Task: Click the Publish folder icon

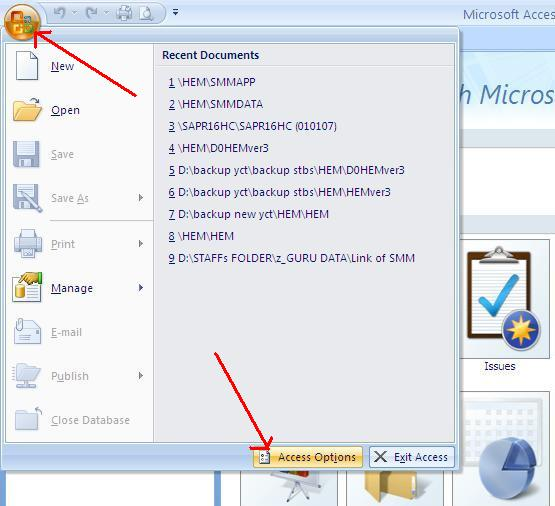Action: pos(26,375)
